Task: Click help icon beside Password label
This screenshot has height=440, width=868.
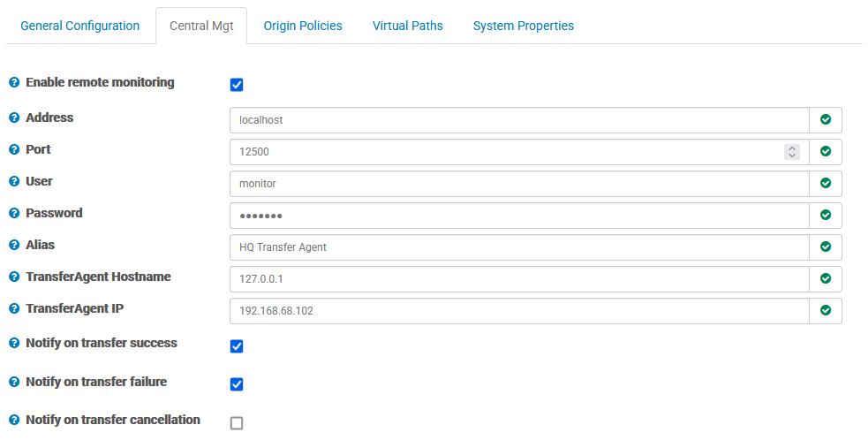Action: click(x=14, y=214)
